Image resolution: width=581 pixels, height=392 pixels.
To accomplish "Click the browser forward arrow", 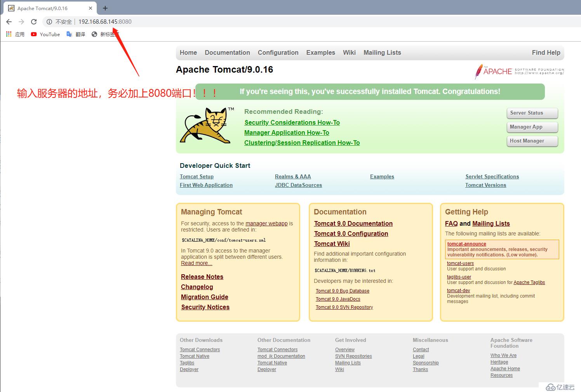I will pyautogui.click(x=21, y=22).
